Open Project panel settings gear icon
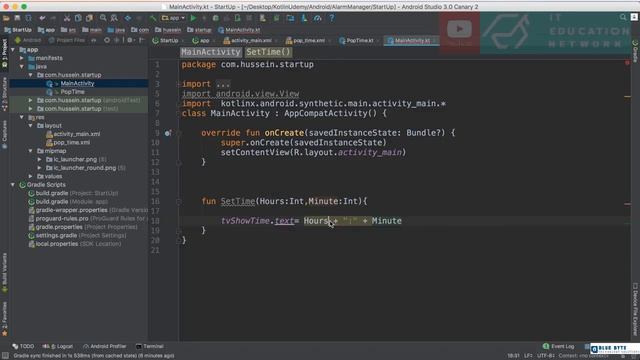640x360 pixels. (130, 40)
